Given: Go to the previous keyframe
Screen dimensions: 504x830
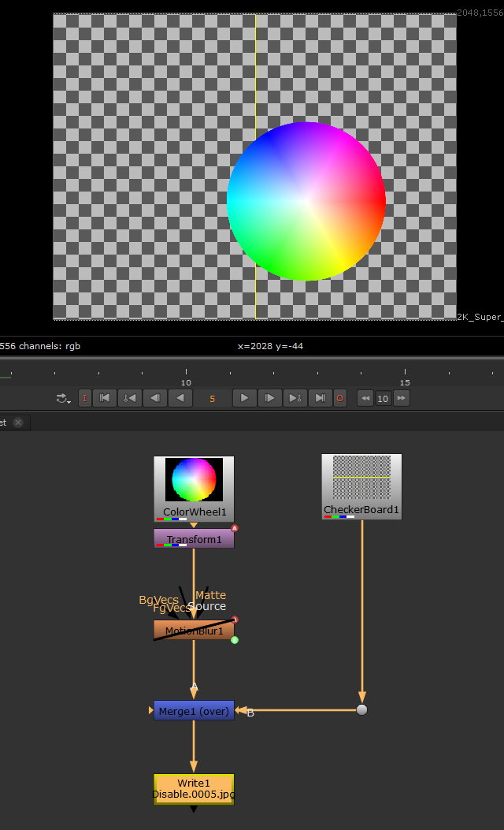Looking at the screenshot, I should click(x=129, y=398).
